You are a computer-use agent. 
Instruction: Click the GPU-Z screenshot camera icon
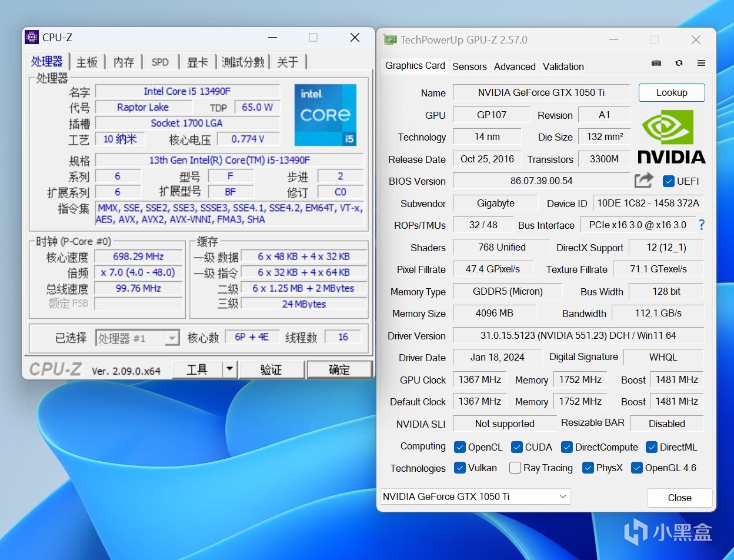656,63
